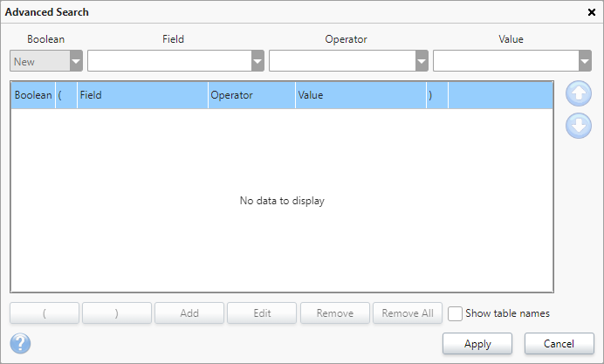Click the Edit button

(x=262, y=313)
